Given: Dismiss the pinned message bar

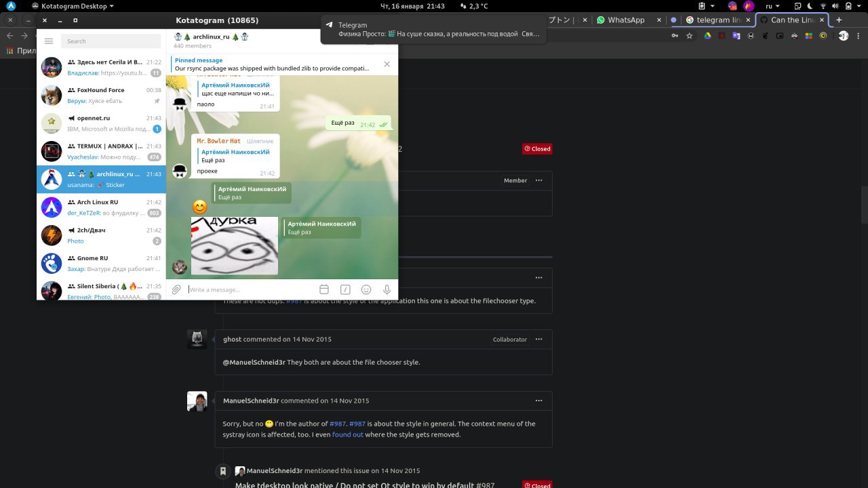Looking at the screenshot, I should (x=387, y=64).
